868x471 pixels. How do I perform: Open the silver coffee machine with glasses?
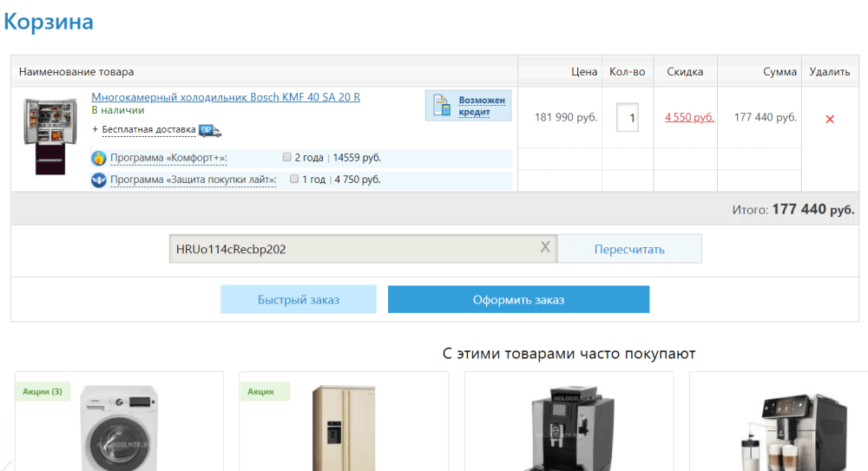click(x=792, y=432)
